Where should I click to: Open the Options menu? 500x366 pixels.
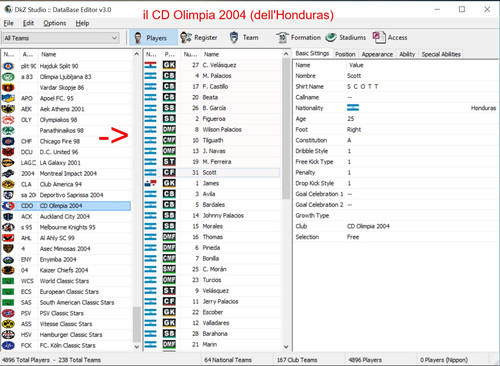(55, 23)
